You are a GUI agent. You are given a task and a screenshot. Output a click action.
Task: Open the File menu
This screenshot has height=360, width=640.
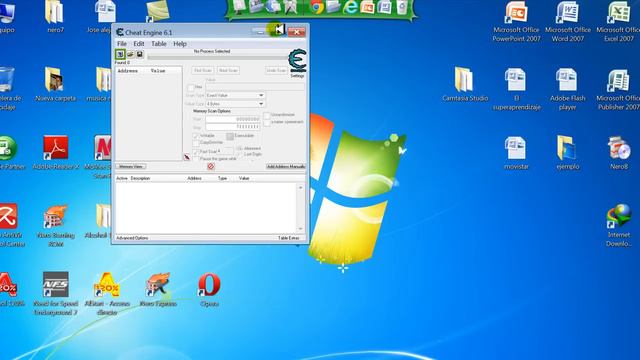coord(122,44)
